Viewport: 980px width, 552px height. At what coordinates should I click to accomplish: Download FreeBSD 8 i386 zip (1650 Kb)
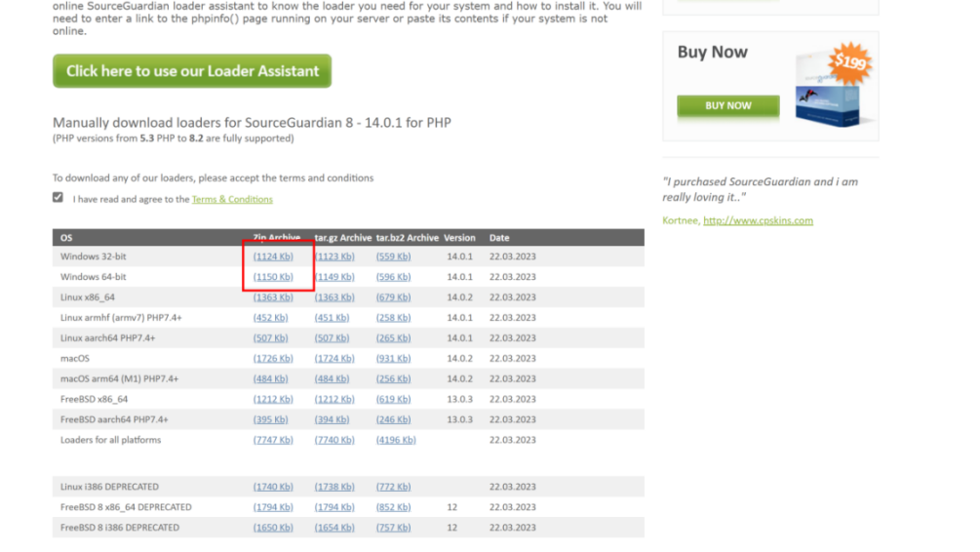(x=273, y=528)
